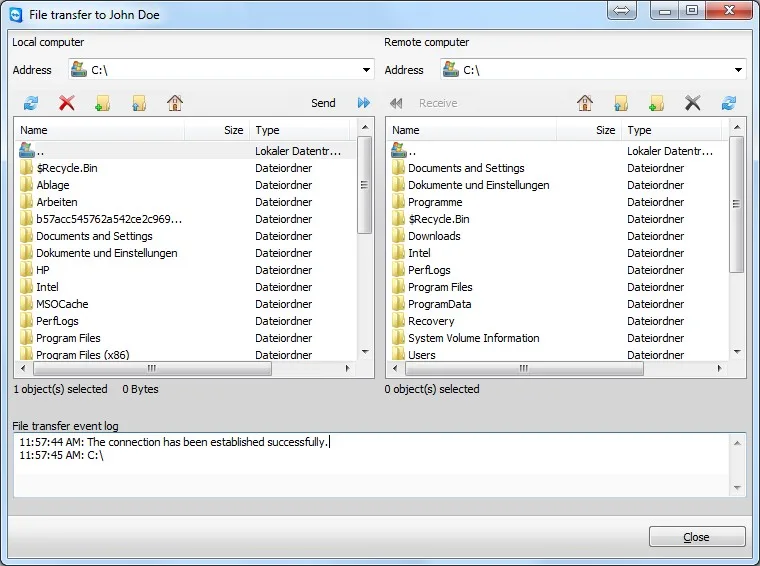Refresh the remote computer file list
Screen dimensions: 760x566
(x=728, y=103)
